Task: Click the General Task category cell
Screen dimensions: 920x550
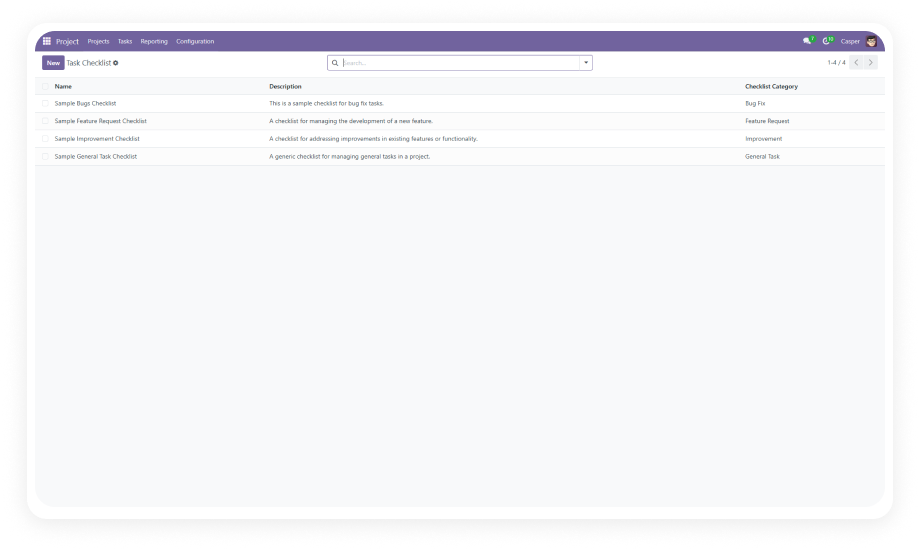Action: click(x=762, y=157)
